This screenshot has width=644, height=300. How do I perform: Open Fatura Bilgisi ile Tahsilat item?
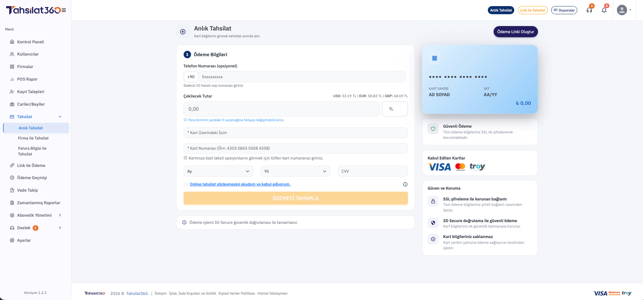point(32,151)
